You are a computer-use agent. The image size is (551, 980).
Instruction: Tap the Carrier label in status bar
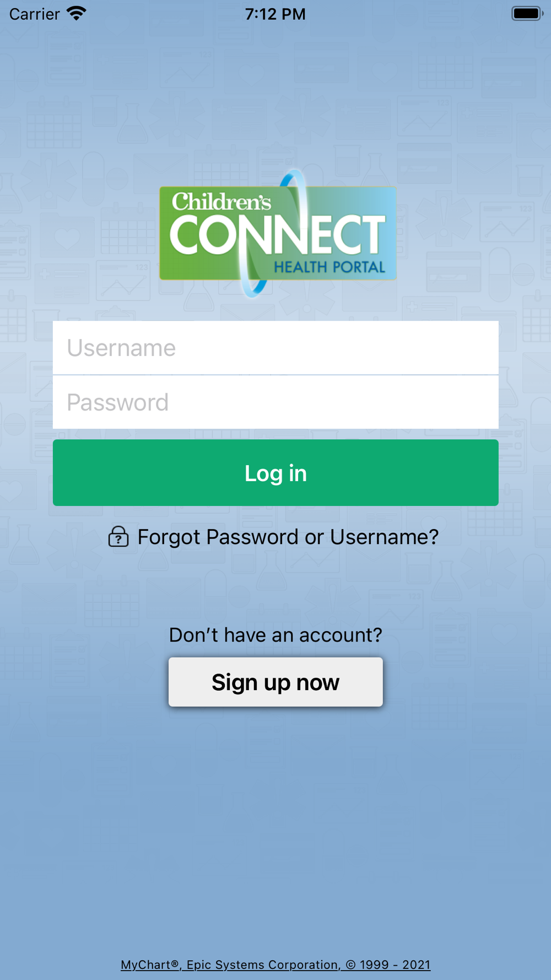pyautogui.click(x=34, y=14)
